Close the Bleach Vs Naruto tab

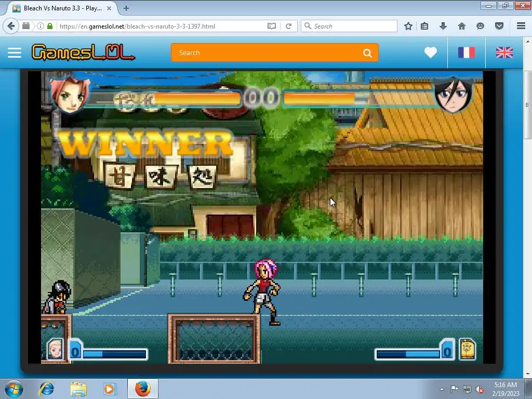109,8
